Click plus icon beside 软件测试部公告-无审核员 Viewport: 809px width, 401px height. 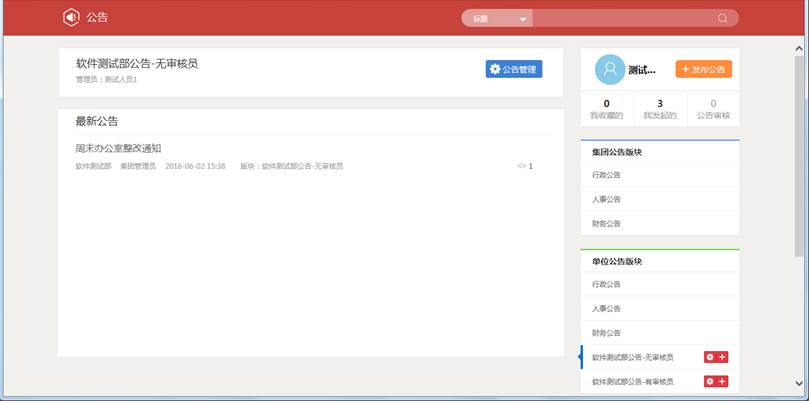pos(722,357)
